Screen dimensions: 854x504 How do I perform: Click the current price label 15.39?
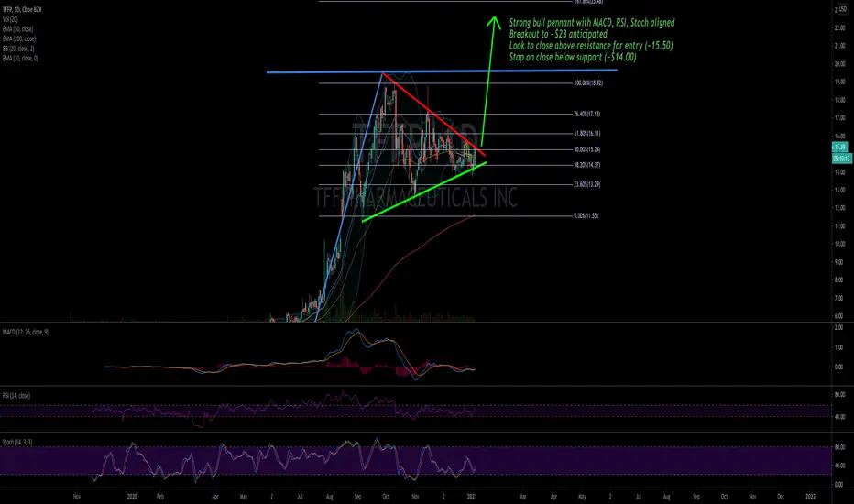coord(839,148)
